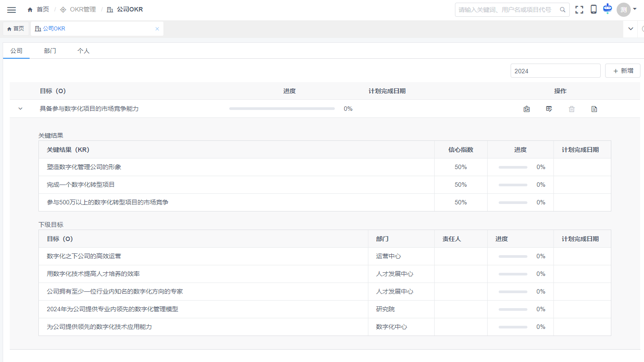Click the 新增 button
Screen dimensions: 644x362
click(623, 71)
